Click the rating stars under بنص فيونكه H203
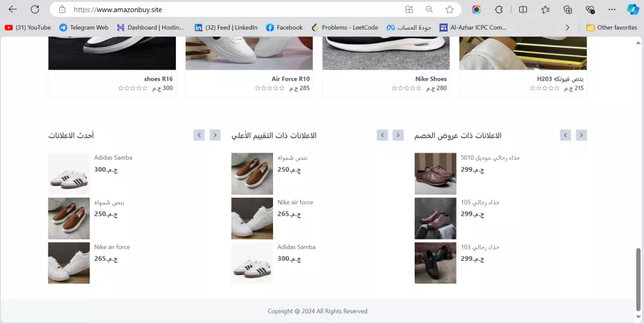The image size is (644, 324). pos(545,88)
